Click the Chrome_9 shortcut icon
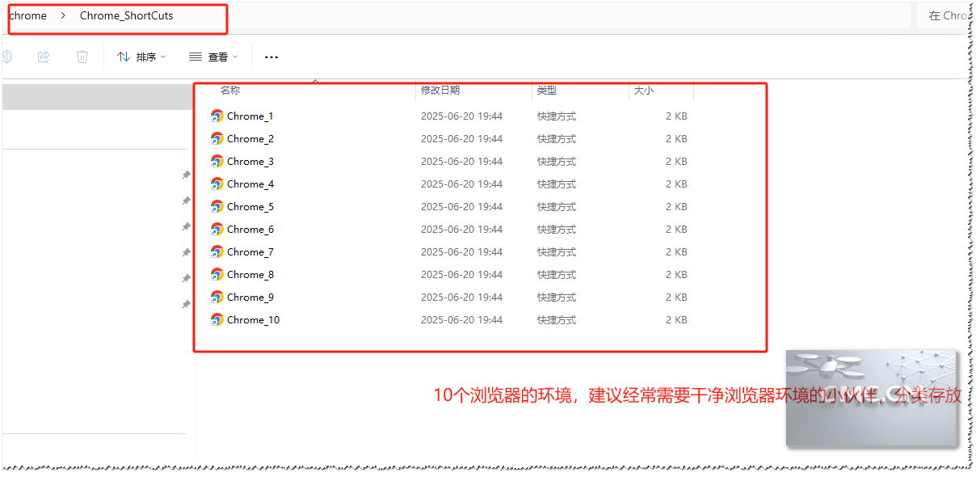Image resolution: width=980 pixels, height=477 pixels. [217, 297]
